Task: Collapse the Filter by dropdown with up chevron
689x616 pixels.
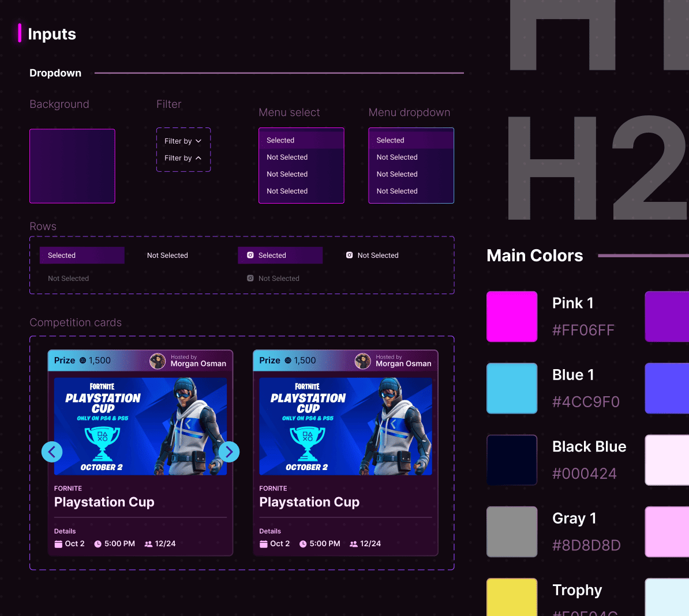Action: tap(183, 158)
